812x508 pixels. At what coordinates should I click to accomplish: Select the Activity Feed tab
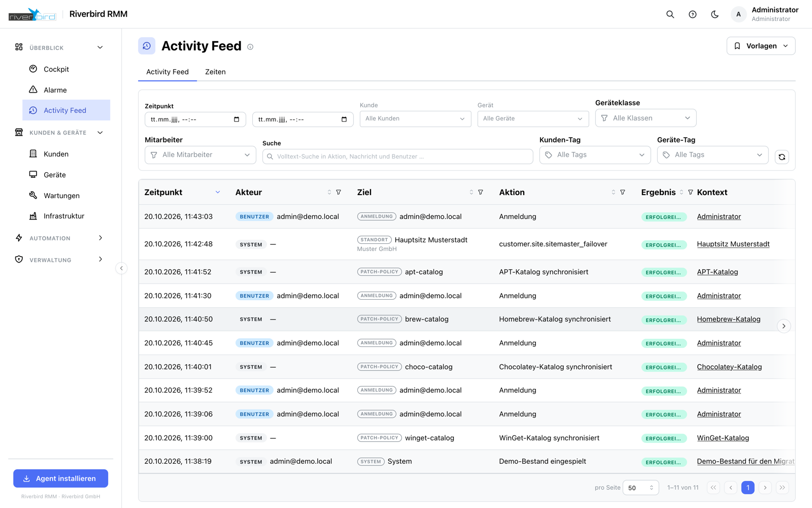tap(167, 72)
